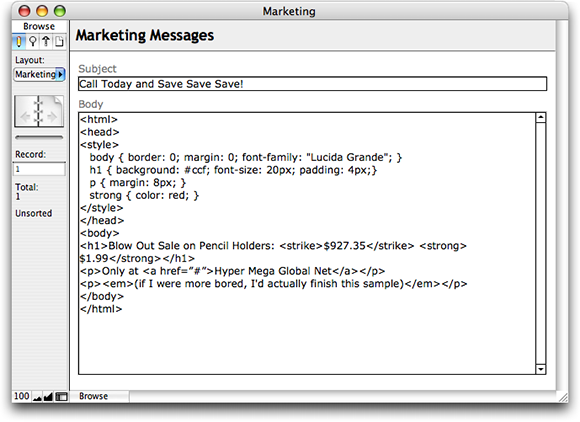Click the "Browse" label above mode icons
Screen dimensions: 580x422
click(39, 27)
